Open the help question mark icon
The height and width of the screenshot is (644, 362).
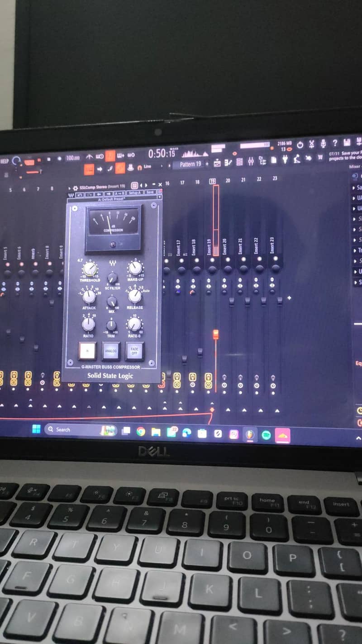coord(335,143)
